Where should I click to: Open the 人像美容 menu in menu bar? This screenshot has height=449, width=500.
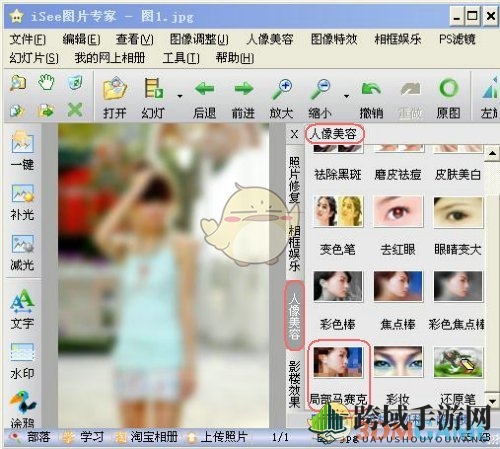coord(270,39)
